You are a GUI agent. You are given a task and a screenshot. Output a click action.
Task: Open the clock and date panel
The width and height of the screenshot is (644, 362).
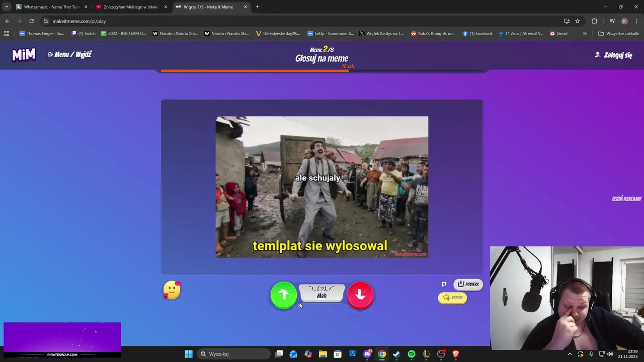coord(628,354)
